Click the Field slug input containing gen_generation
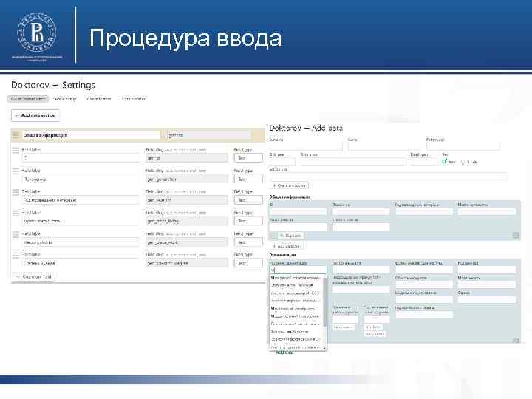Screen dimensions: 532x399 (187, 179)
